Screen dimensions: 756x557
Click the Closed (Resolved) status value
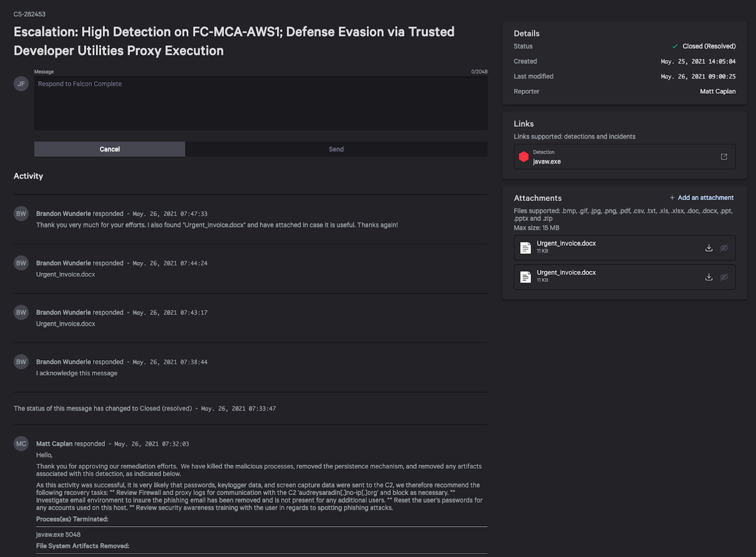click(x=709, y=46)
